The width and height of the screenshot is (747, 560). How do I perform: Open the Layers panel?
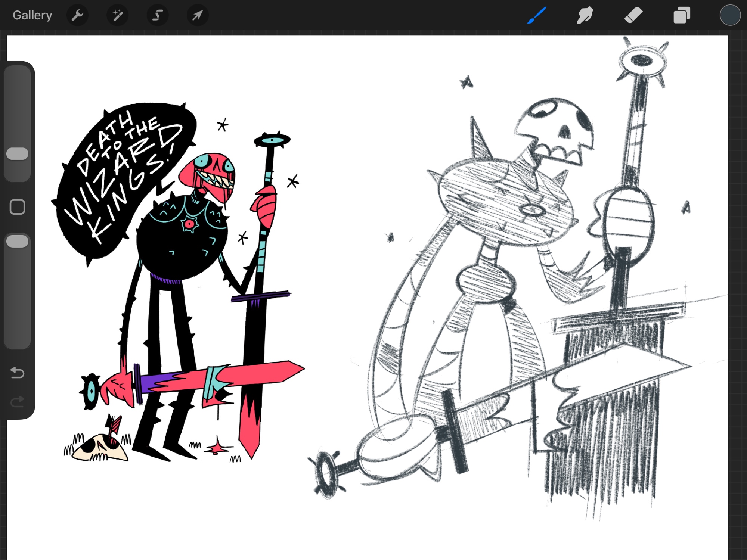pyautogui.click(x=682, y=15)
